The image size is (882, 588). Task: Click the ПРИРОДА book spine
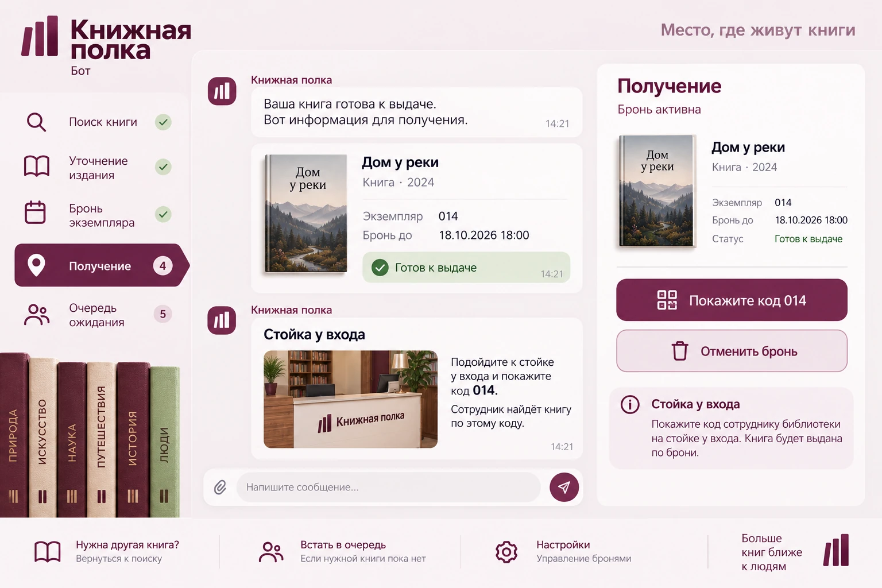[14, 435]
